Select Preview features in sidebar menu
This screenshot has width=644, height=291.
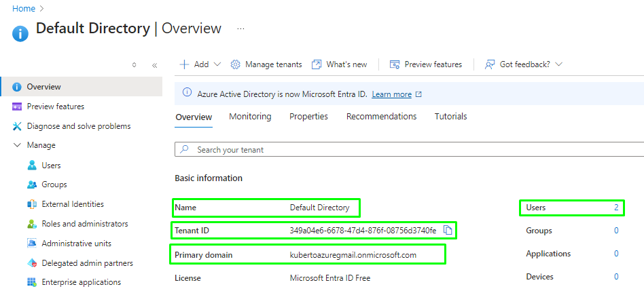(56, 106)
